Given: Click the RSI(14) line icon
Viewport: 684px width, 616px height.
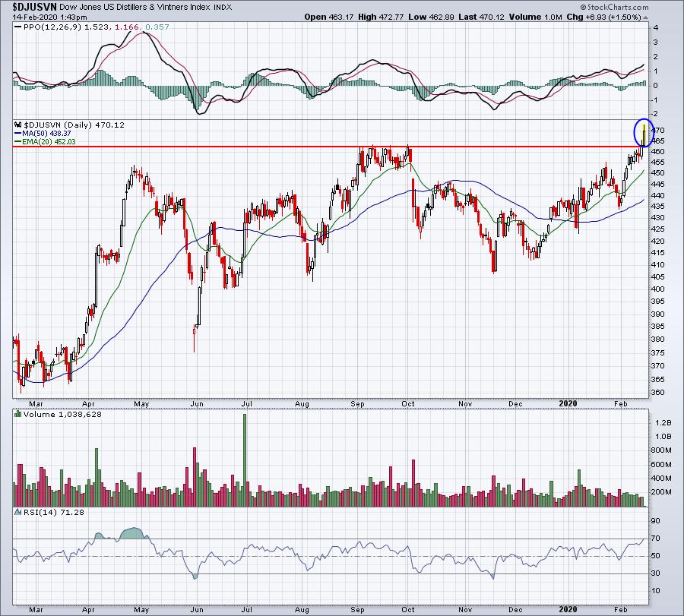Looking at the screenshot, I should coord(18,512).
